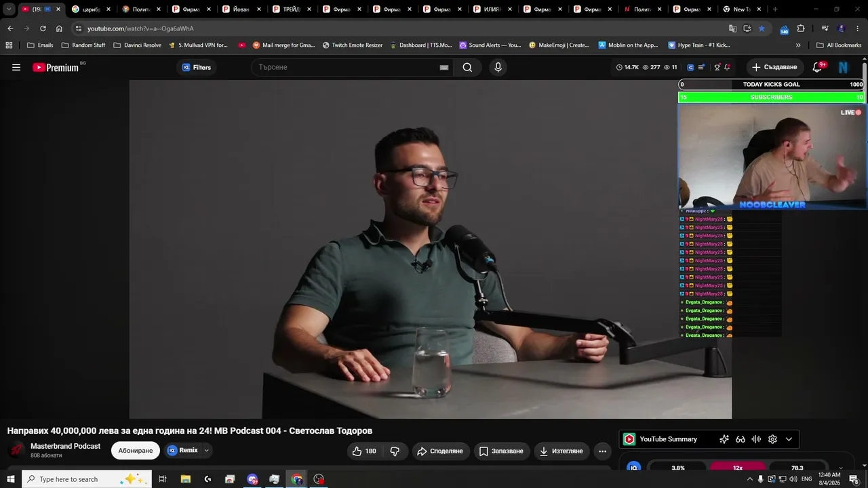The width and height of the screenshot is (868, 488).
Task: Show more bookmarks with double chevron
Action: [x=798, y=45]
